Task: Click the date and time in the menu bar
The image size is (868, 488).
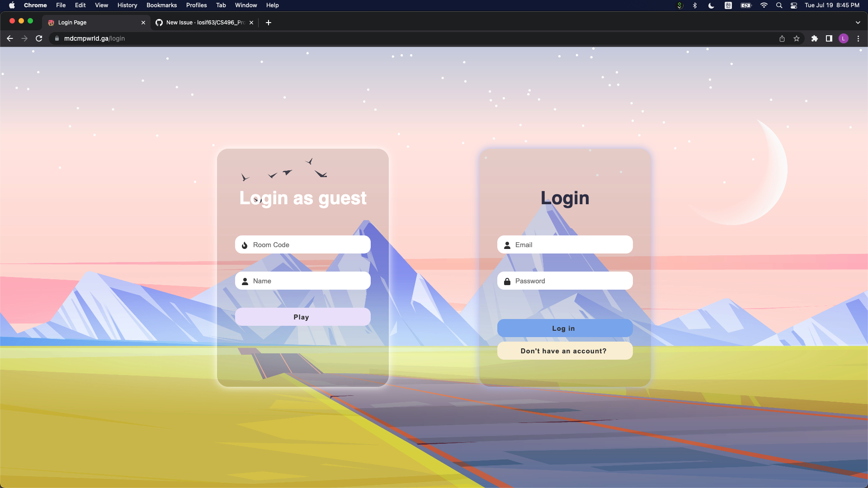Action: click(x=832, y=5)
